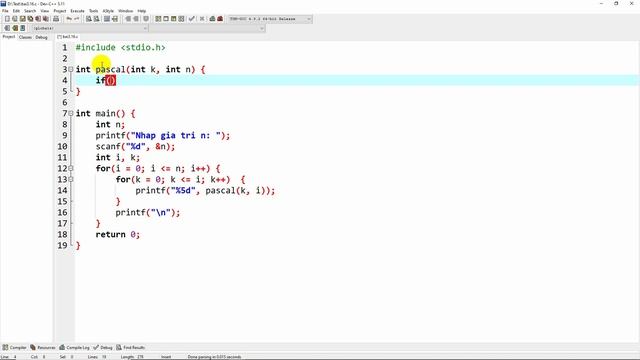The height and width of the screenshot is (360, 640).
Task: Save the current file via toolbar icon
Action: pyautogui.click(x=22, y=19)
